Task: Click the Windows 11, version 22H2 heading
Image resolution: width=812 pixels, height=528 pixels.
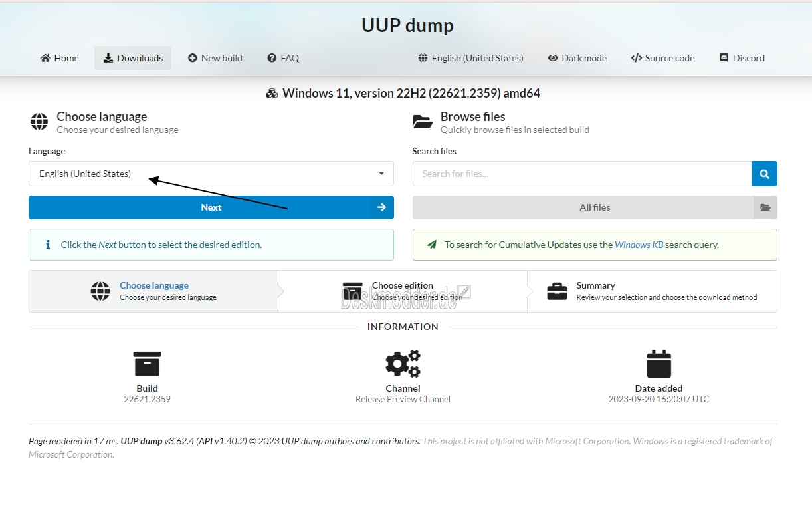Action: coord(411,94)
